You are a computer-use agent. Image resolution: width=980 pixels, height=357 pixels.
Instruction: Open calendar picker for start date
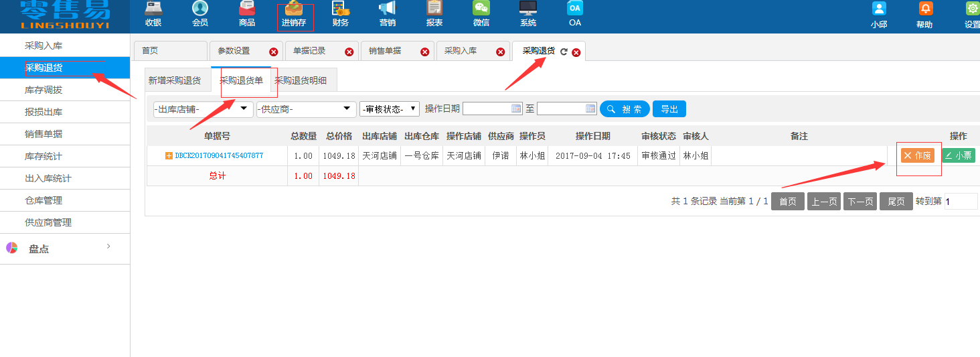(x=516, y=109)
